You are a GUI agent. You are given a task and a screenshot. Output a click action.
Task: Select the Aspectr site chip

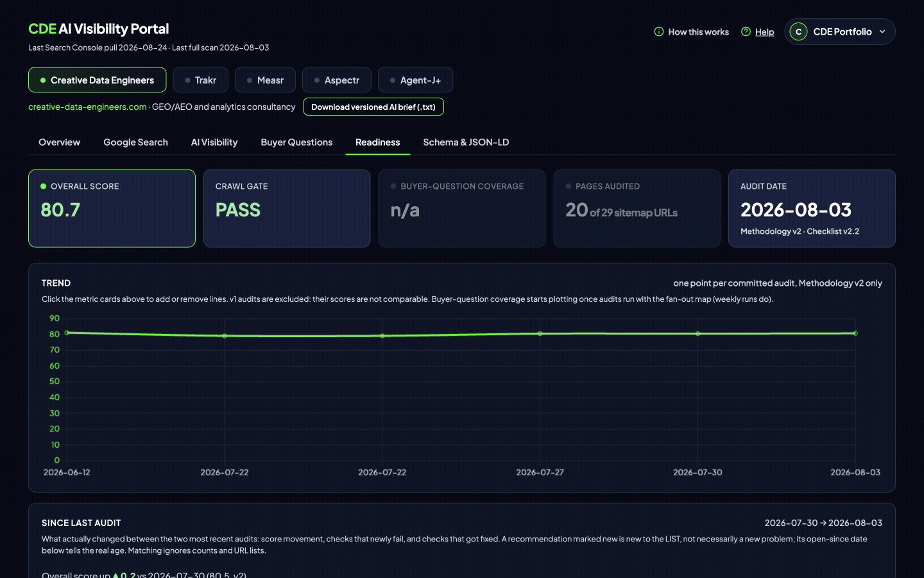pyautogui.click(x=336, y=80)
